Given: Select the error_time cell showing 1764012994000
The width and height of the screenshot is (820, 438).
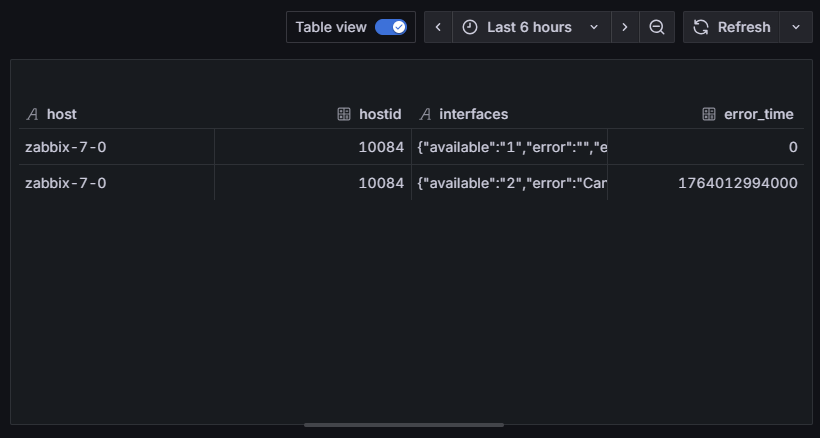Looking at the screenshot, I should tap(737, 183).
